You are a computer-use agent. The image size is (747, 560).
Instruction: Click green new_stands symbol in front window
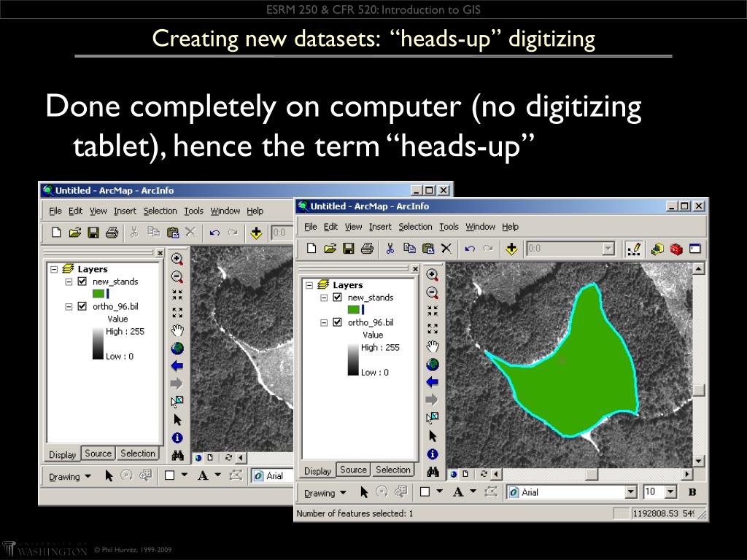click(354, 309)
